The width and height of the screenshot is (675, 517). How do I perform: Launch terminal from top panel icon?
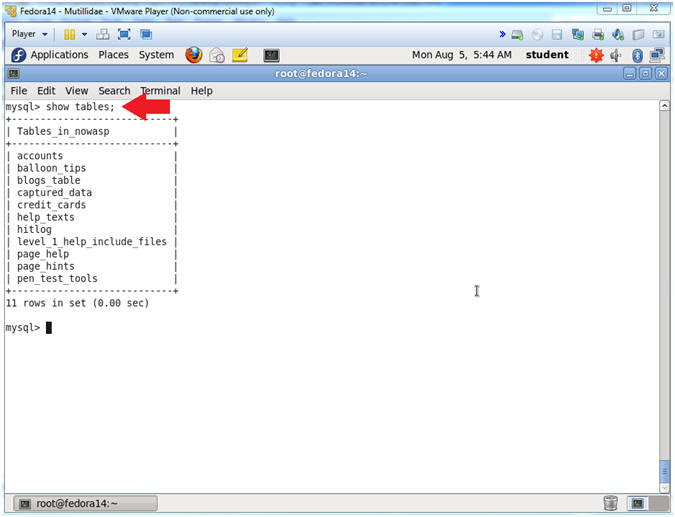271,55
